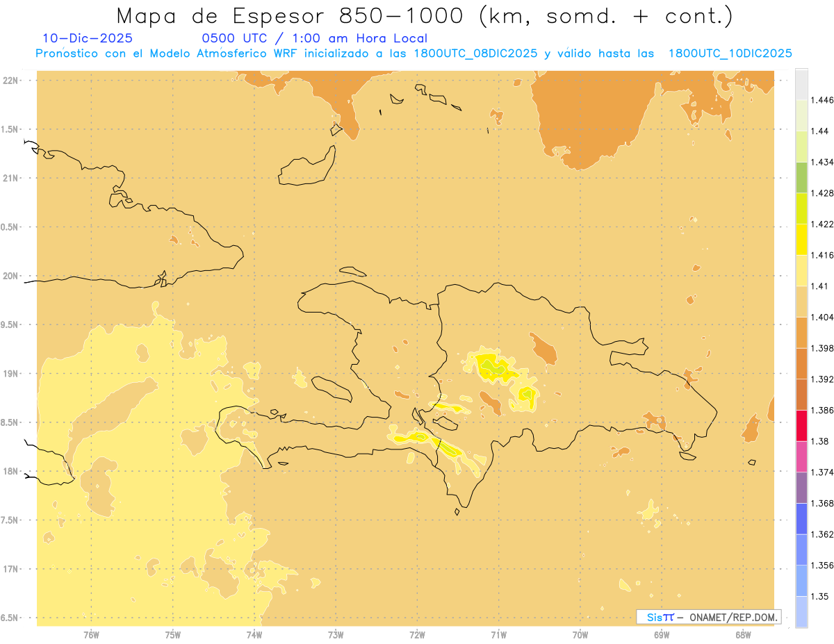The image size is (834, 644).
Task: Click the 19N latitude label
Action: click(10, 373)
